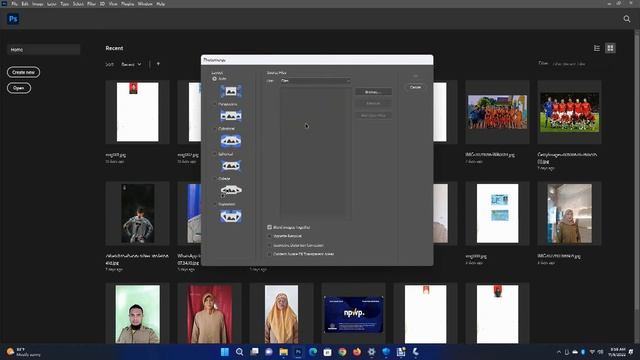The height and width of the screenshot is (360, 640).
Task: Toggle Blend Images Together checkbox
Action: (269, 227)
